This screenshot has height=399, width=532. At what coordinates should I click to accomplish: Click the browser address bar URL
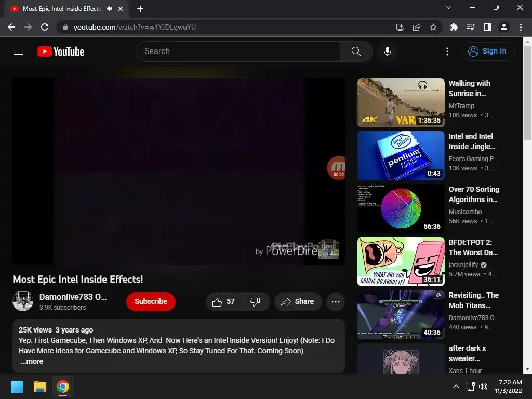pos(135,27)
